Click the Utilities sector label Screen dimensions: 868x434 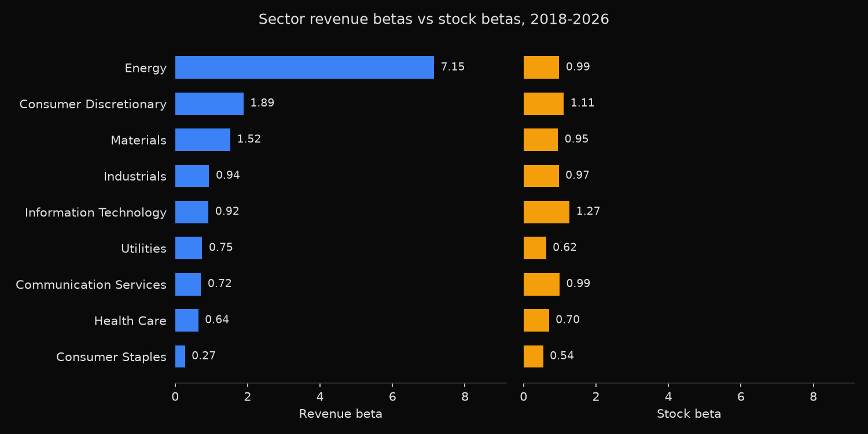tap(144, 249)
